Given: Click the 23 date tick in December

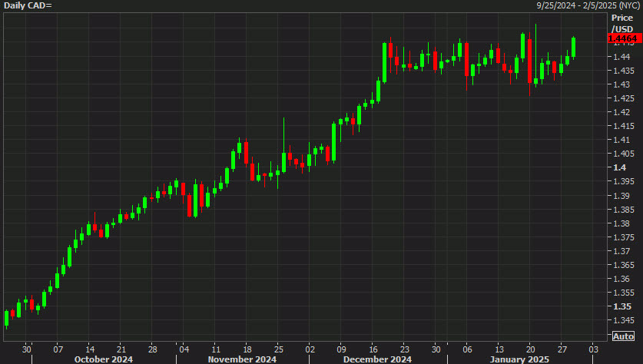Looking at the screenshot, I should tap(404, 349).
